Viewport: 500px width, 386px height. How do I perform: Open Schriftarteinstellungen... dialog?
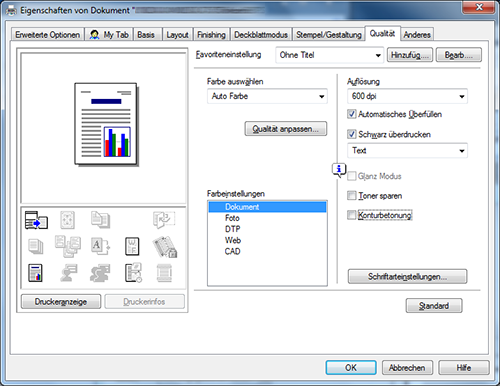click(407, 277)
